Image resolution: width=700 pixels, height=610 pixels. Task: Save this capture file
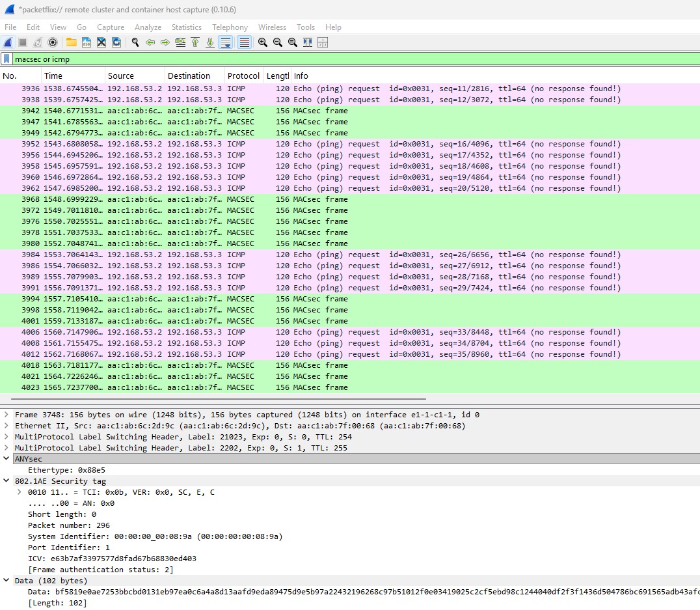pyautogui.click(x=87, y=42)
